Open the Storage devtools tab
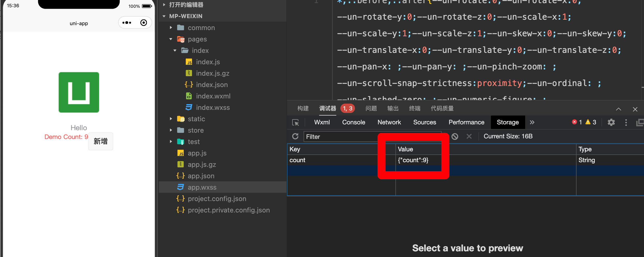 (x=508, y=122)
